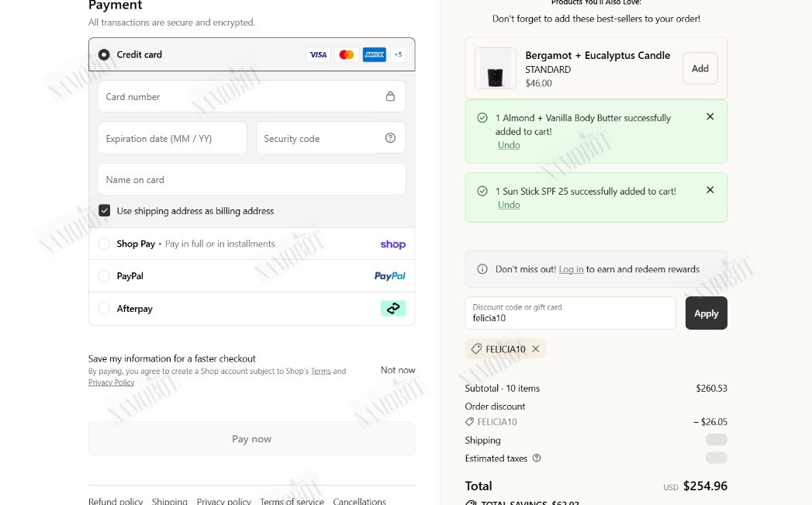Dismiss the Sun Stick SPF 25 notification
The image size is (812, 505).
(710, 190)
